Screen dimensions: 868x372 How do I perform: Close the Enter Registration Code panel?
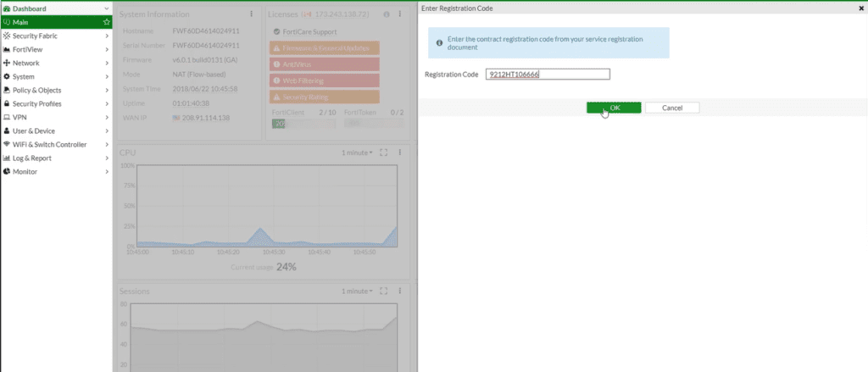(x=861, y=8)
